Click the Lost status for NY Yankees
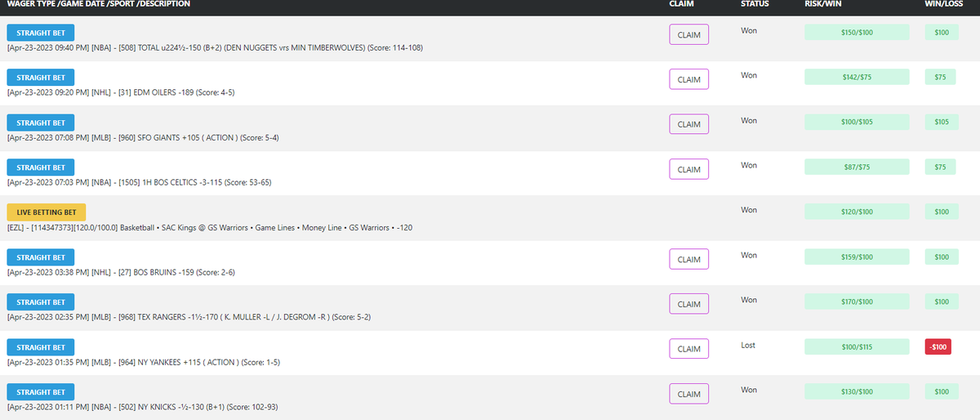 (748, 345)
